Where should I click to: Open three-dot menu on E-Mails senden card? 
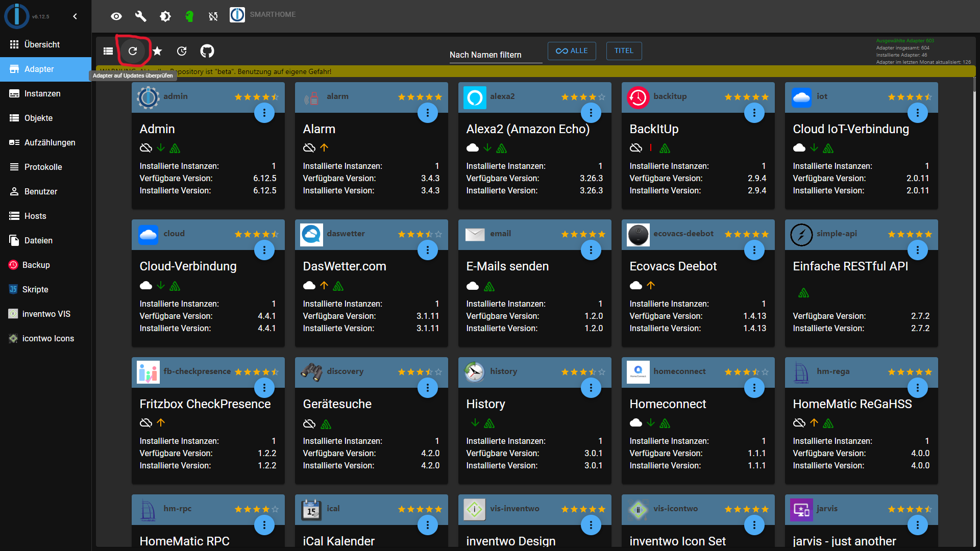click(x=591, y=250)
